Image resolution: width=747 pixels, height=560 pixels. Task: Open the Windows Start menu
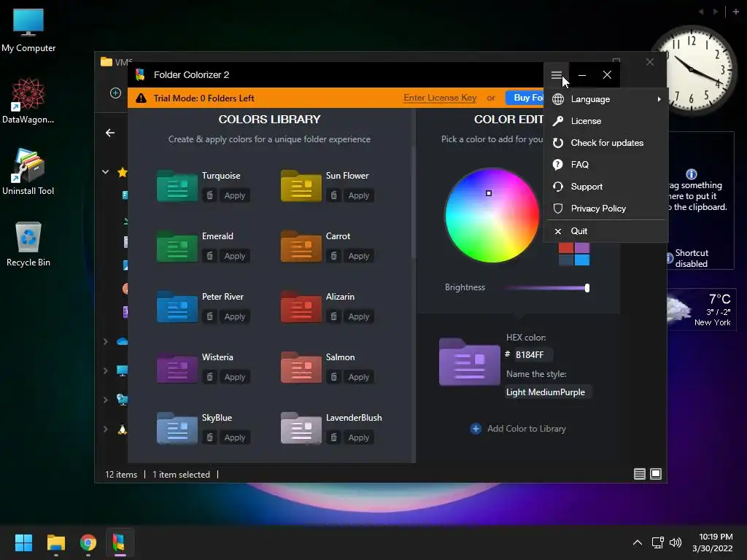[23, 542]
